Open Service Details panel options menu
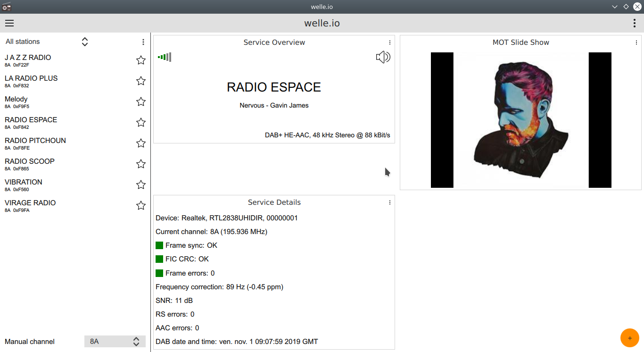The height and width of the screenshot is (352, 644). (x=390, y=202)
